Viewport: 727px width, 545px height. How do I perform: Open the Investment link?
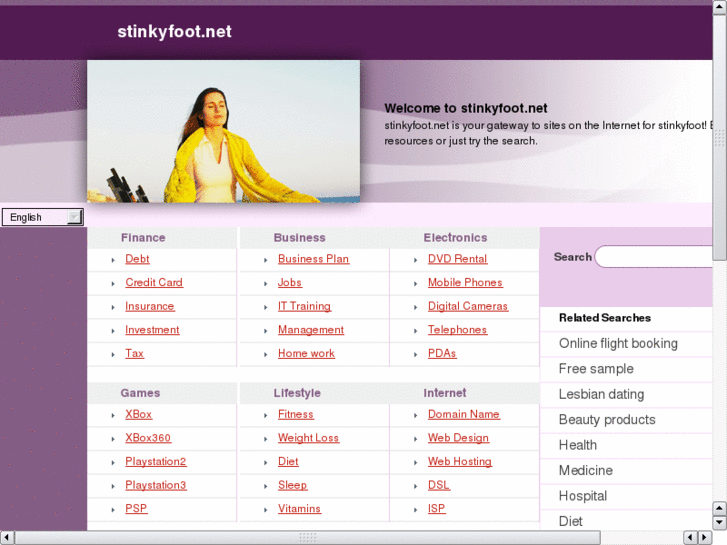coord(152,330)
